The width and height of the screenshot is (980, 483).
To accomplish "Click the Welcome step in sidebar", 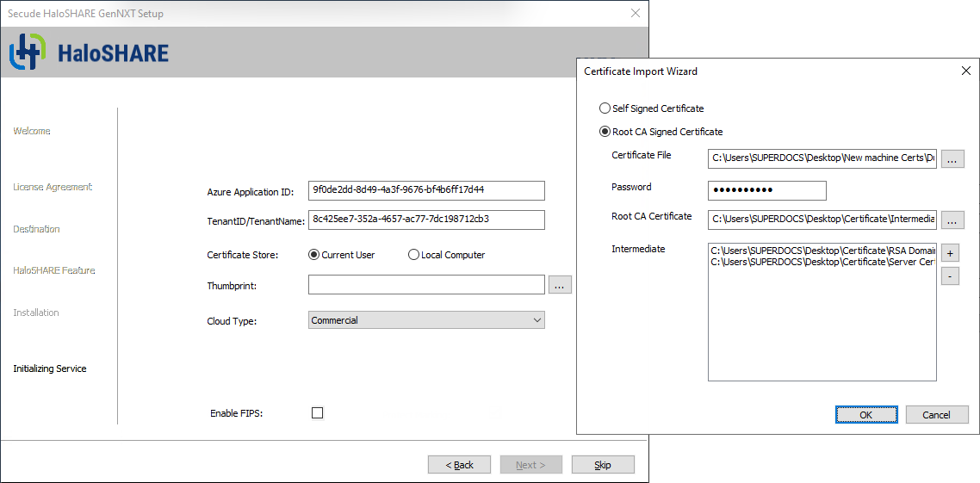I will (x=32, y=131).
